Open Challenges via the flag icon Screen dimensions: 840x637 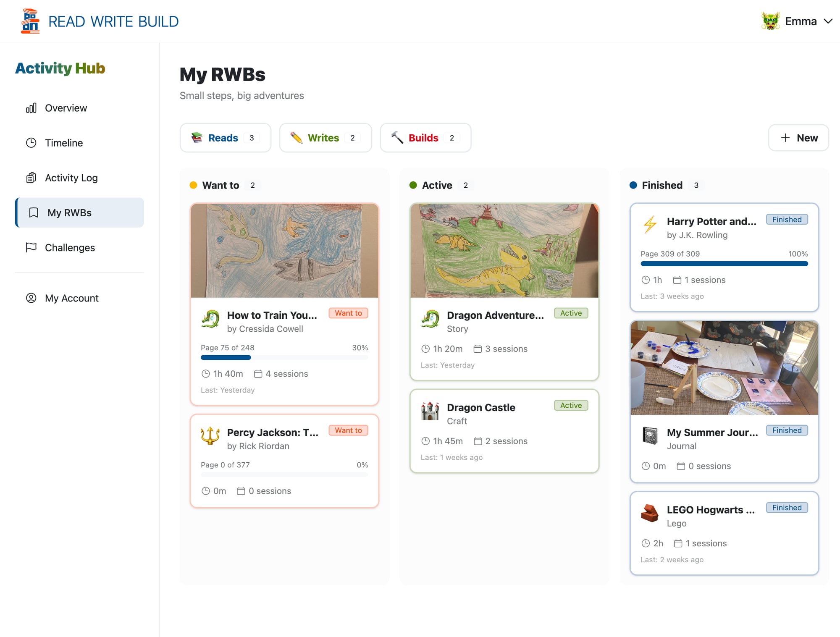point(31,248)
